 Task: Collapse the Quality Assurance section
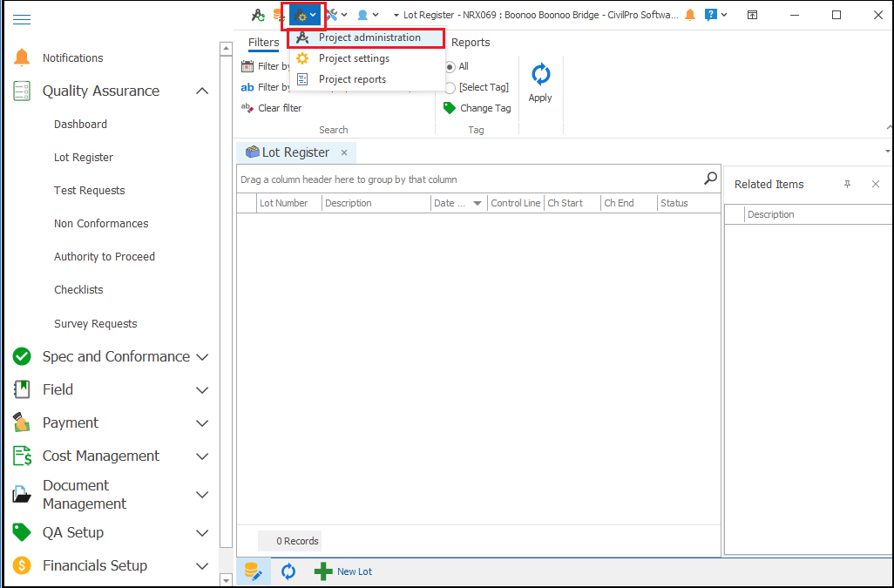point(202,91)
